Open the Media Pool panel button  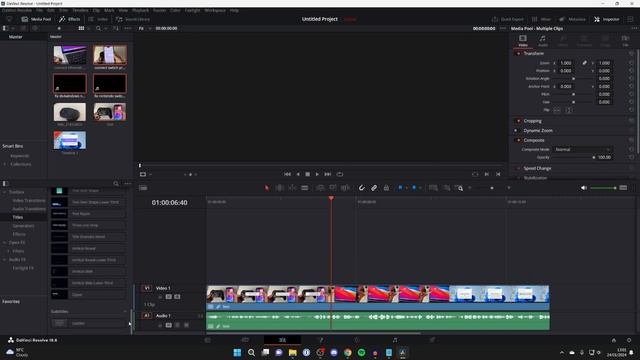pos(36,19)
